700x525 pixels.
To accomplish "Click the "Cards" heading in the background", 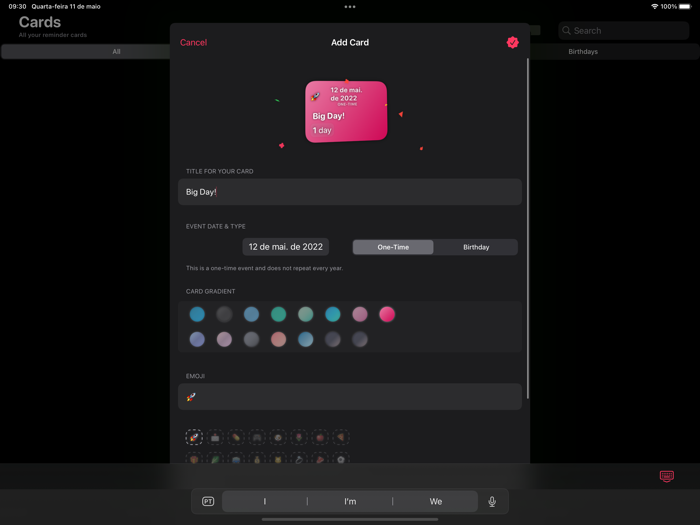I will pyautogui.click(x=40, y=22).
